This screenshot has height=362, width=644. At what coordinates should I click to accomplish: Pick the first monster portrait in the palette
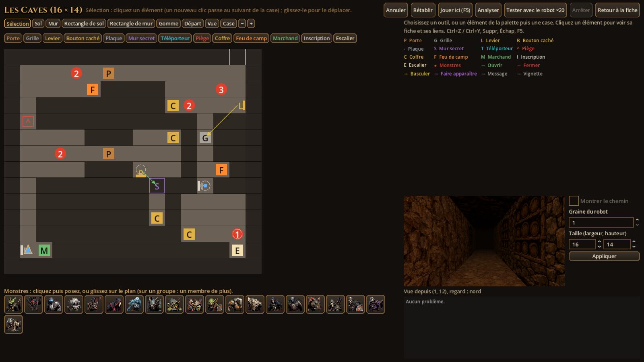coord(13,304)
